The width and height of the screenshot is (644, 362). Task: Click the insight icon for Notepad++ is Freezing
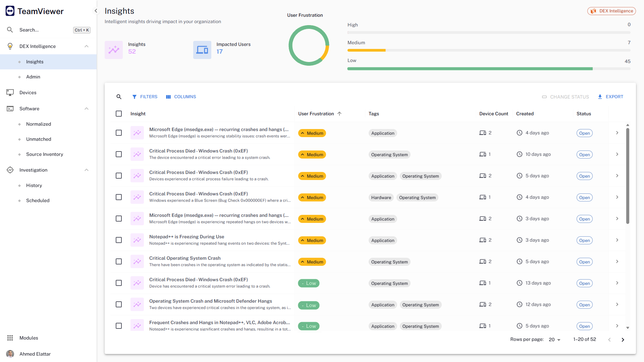(x=137, y=240)
